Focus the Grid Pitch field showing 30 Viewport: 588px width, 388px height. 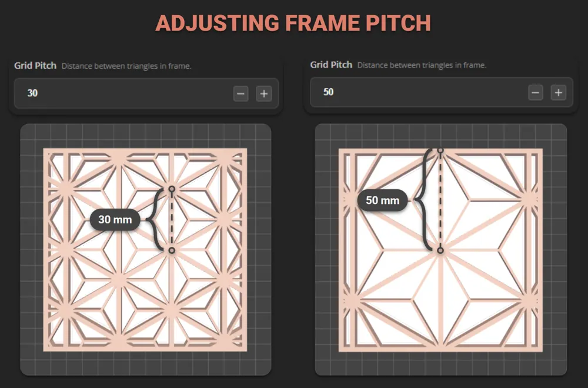[146, 93]
